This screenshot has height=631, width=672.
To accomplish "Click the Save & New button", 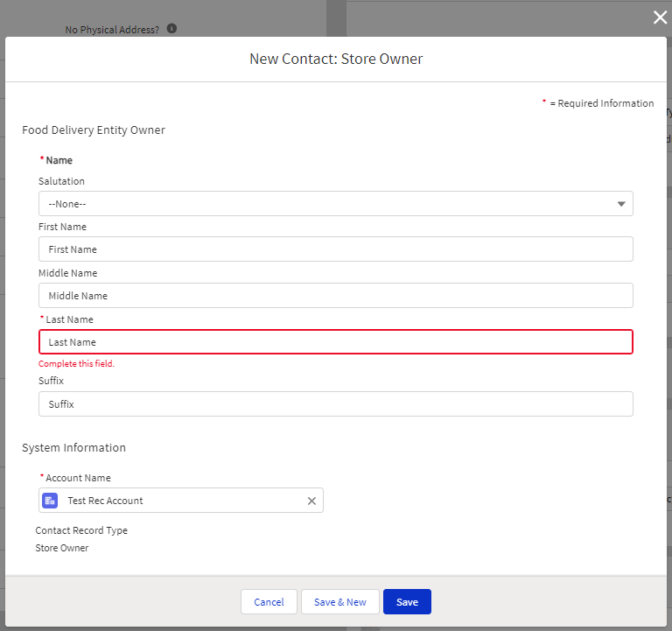I will [x=339, y=602].
